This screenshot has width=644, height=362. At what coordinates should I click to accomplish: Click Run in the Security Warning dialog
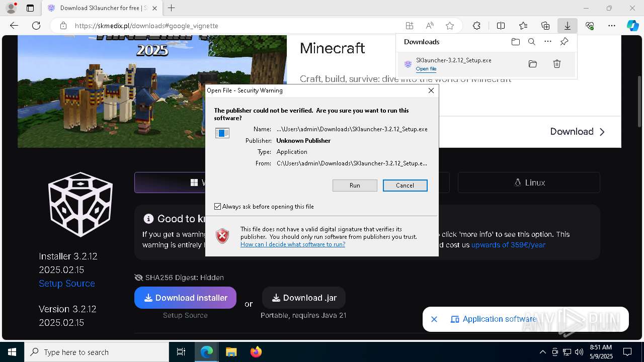(x=355, y=186)
